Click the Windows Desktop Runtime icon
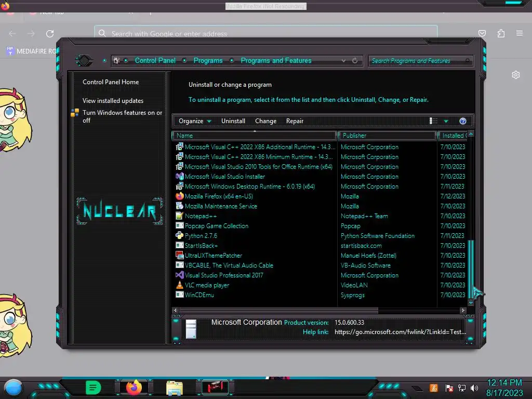 click(179, 187)
